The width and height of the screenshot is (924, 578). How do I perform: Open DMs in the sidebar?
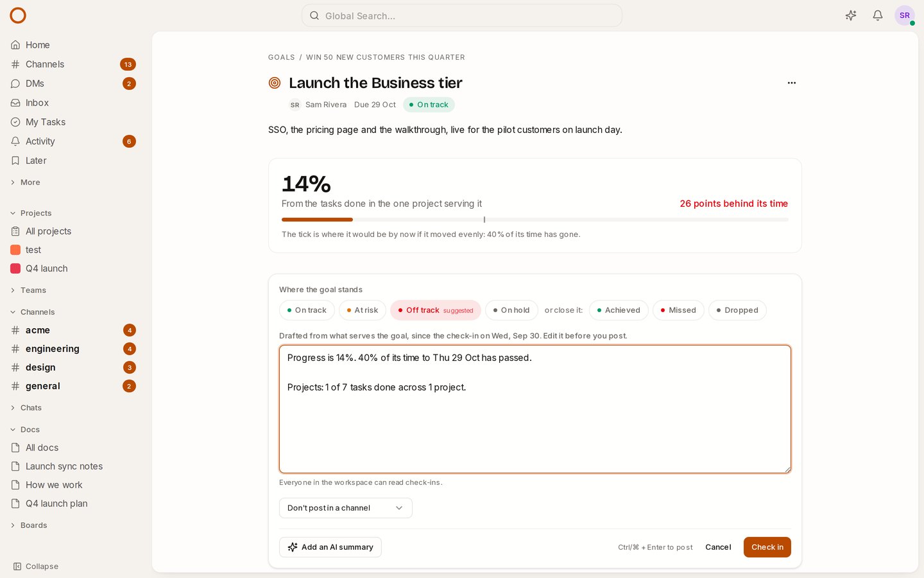[73, 83]
